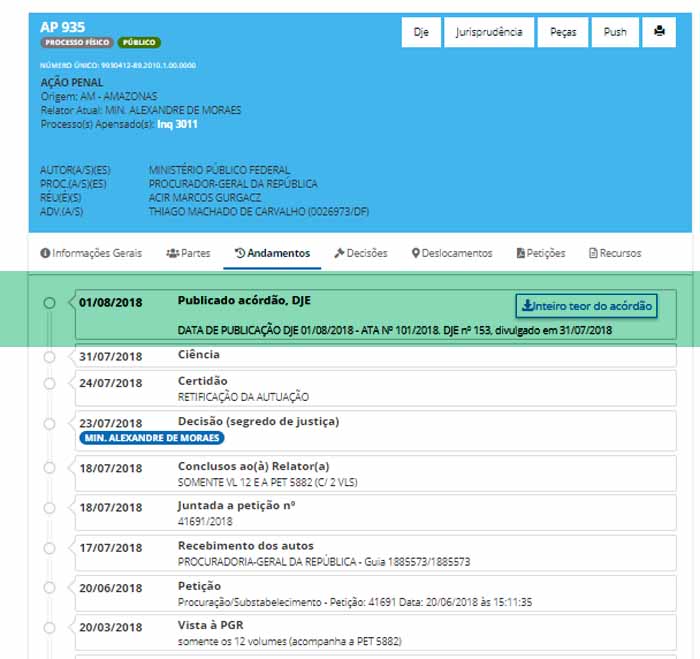
Task: Switch to the Informações Gerais tab
Action: pos(91,253)
